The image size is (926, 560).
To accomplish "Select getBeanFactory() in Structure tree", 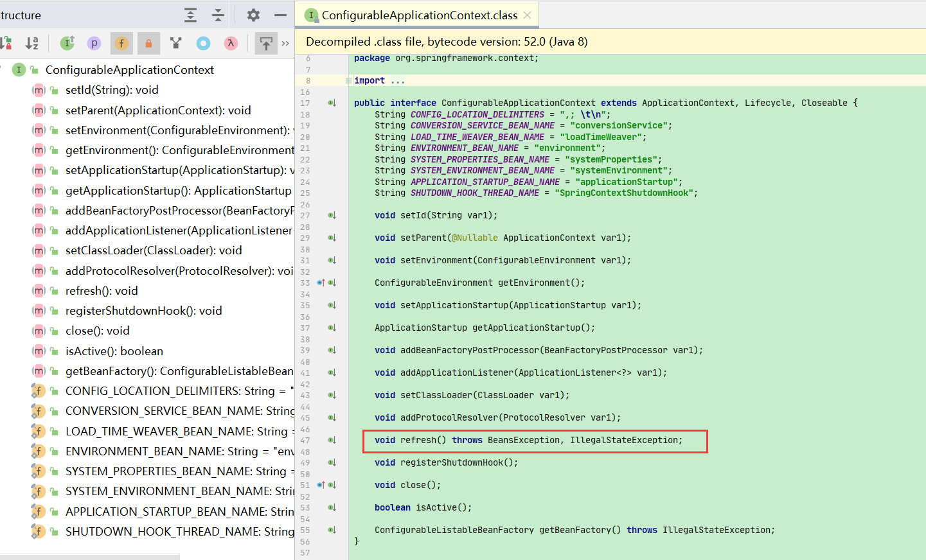I will coord(179,371).
